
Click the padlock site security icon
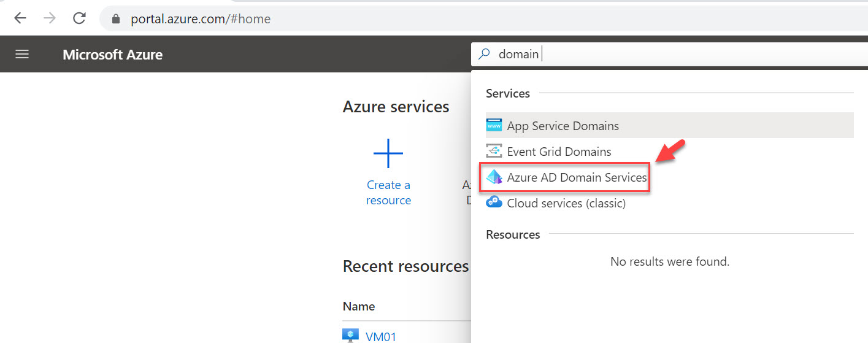[x=116, y=19]
